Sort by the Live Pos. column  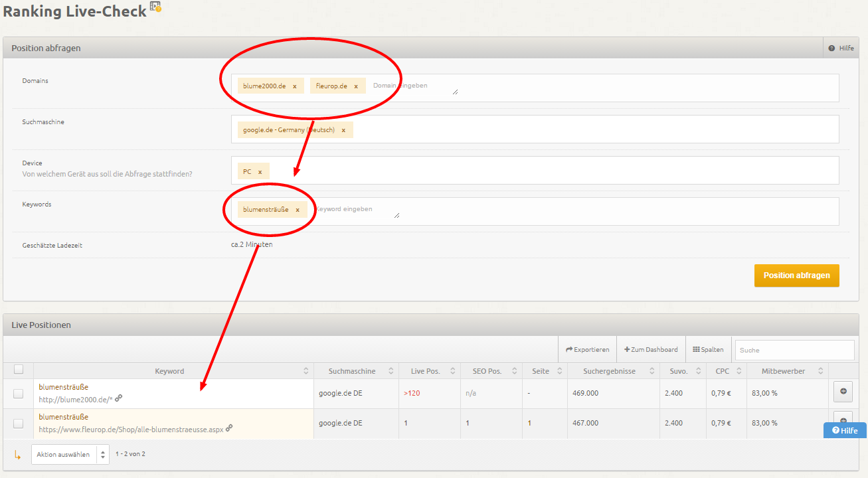(430, 371)
